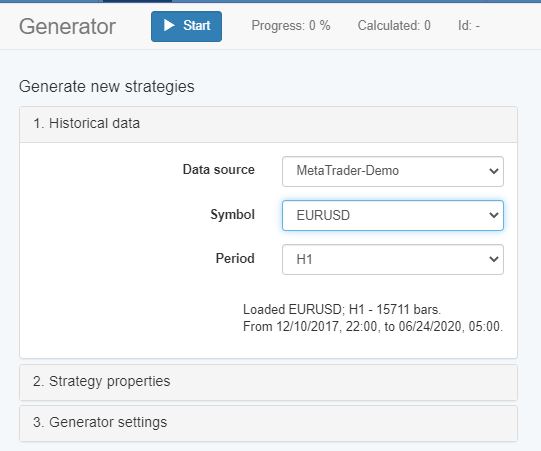Click the Symbol field label
The width and height of the screenshot is (541, 451).
233,215
